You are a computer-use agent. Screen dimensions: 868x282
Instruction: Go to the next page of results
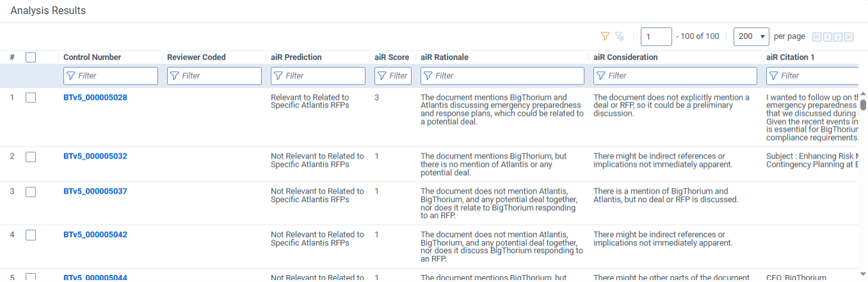pyautogui.click(x=838, y=37)
